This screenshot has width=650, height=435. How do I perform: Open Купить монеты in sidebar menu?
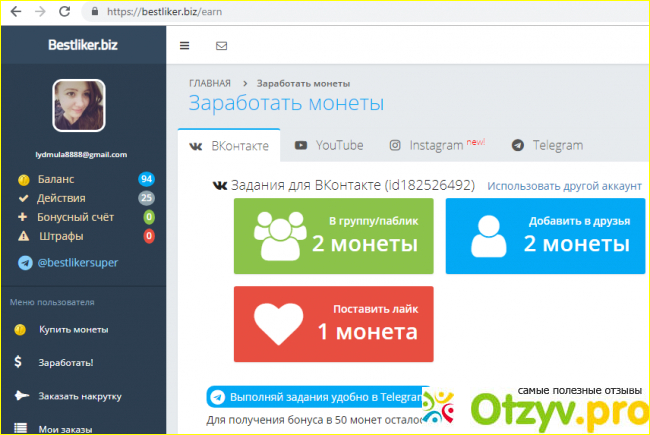tap(73, 329)
